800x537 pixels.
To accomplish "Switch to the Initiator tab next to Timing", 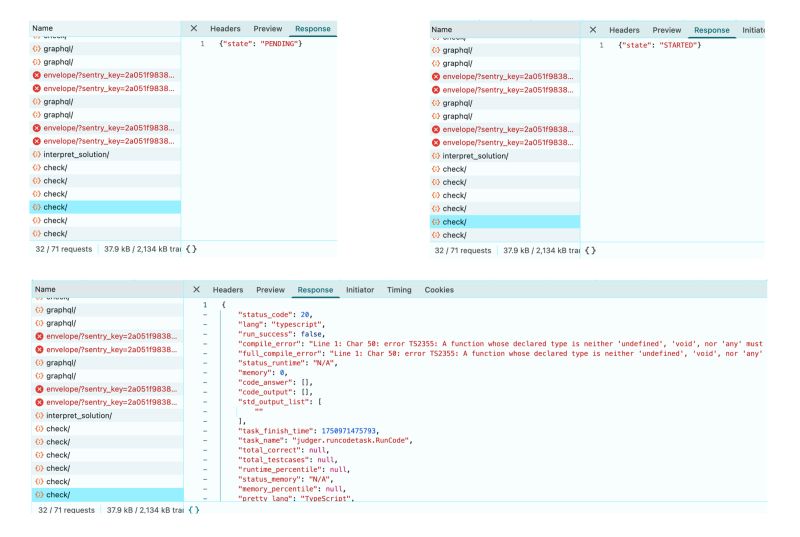I will [x=360, y=290].
